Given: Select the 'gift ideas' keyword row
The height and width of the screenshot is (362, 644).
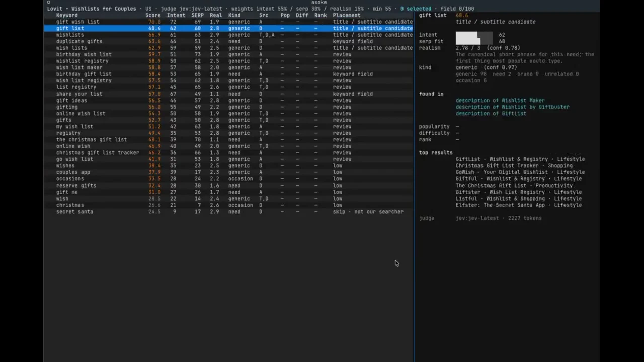Looking at the screenshot, I should 228,100.
